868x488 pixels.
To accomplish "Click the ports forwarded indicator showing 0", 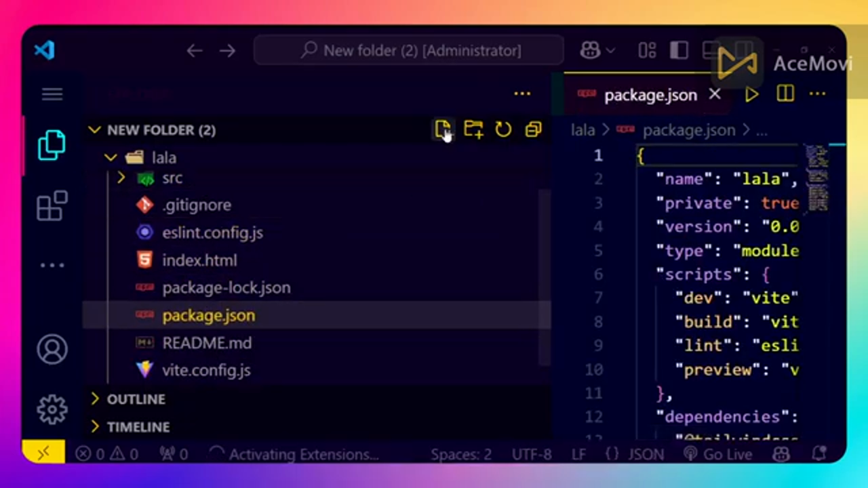I will 174,454.
